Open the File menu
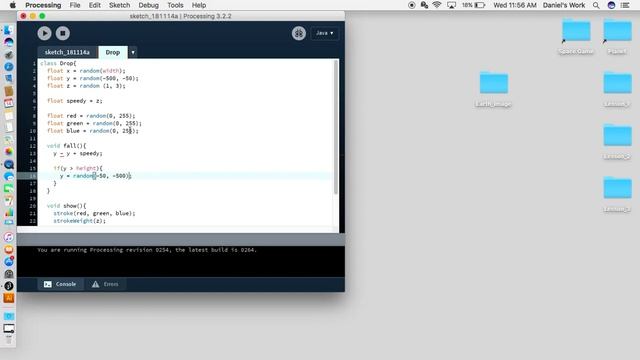 pos(75,5)
